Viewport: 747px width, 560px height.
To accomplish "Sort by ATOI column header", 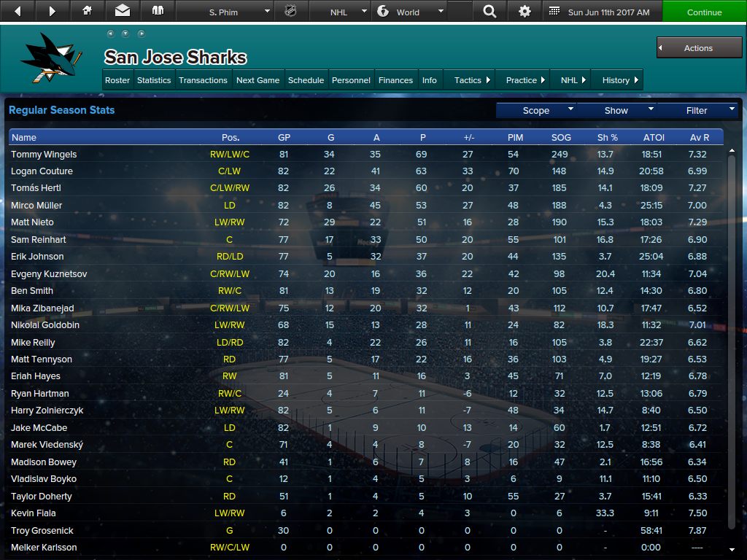I will point(654,137).
